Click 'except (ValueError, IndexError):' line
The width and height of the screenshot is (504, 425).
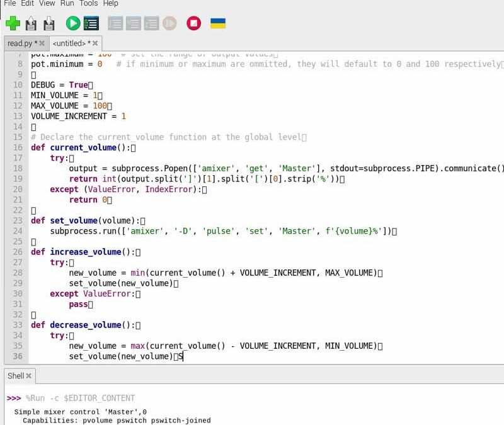pyautogui.click(x=125, y=190)
